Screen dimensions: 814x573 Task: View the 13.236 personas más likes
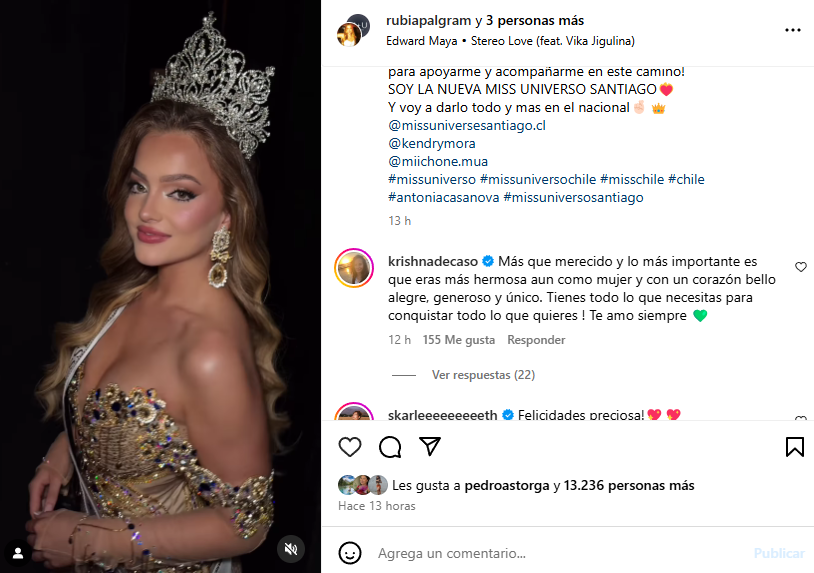click(x=629, y=486)
